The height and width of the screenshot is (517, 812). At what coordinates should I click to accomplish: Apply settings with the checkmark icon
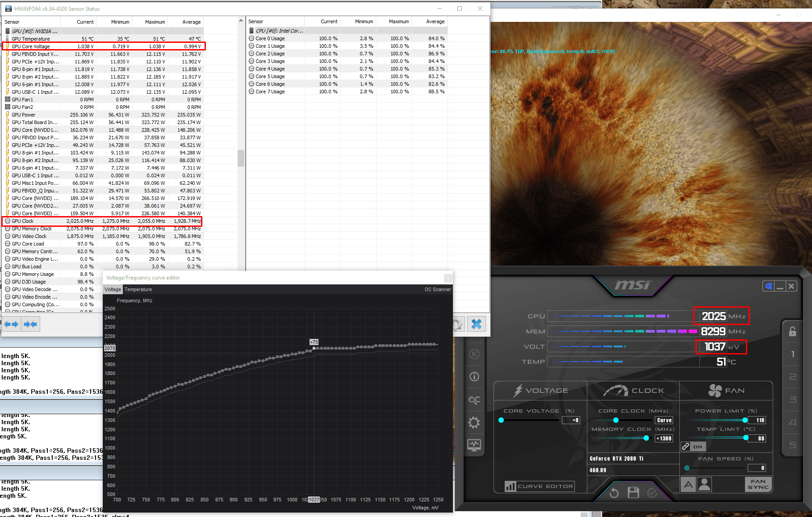point(652,493)
